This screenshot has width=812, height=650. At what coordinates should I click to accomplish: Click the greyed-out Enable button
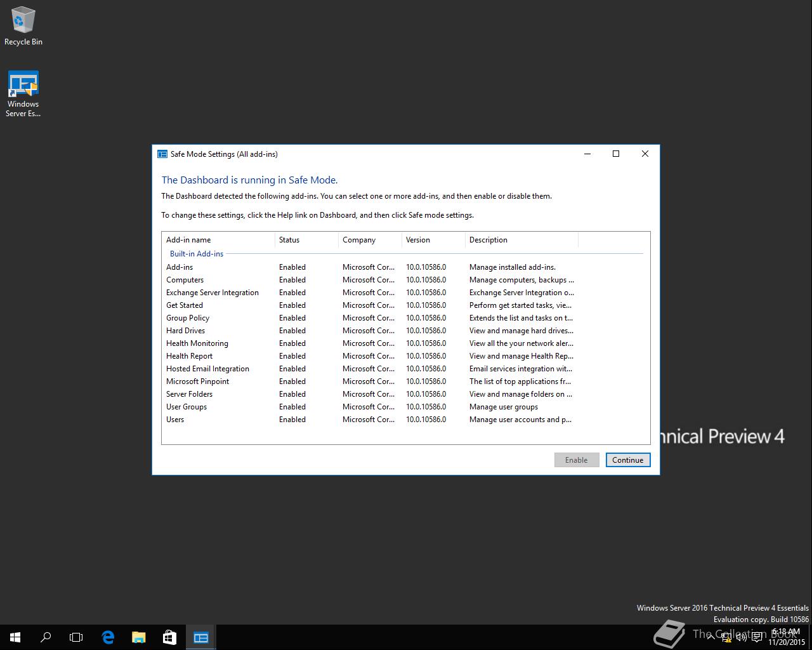tap(577, 460)
